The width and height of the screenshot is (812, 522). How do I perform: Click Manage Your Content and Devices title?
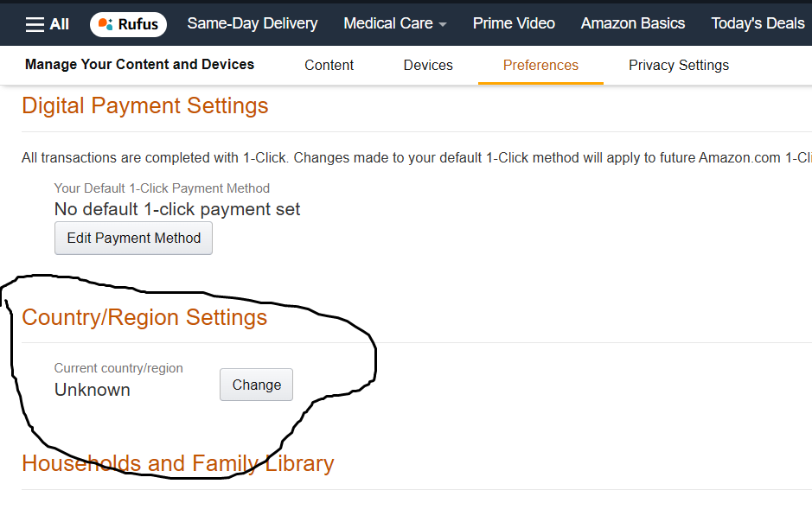tap(139, 65)
